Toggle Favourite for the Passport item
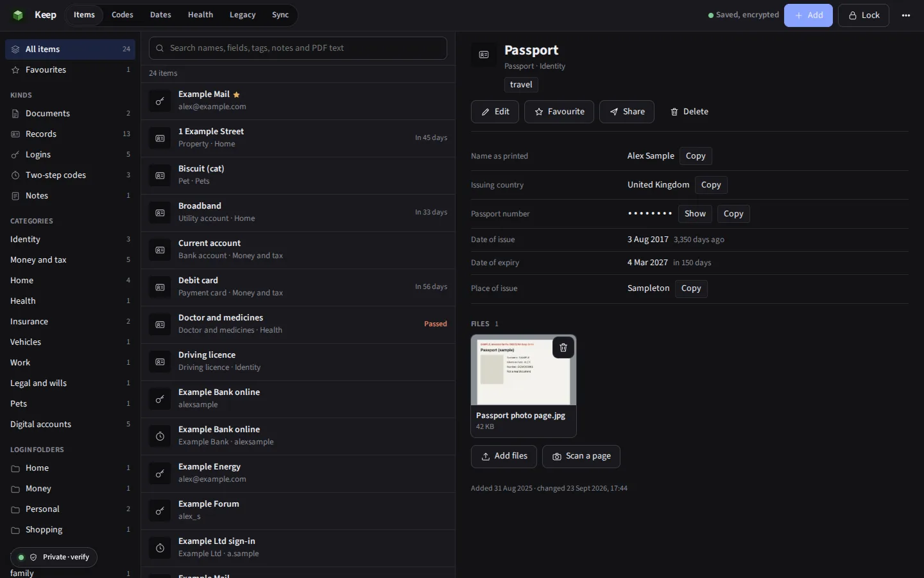The height and width of the screenshot is (578, 924). click(559, 112)
